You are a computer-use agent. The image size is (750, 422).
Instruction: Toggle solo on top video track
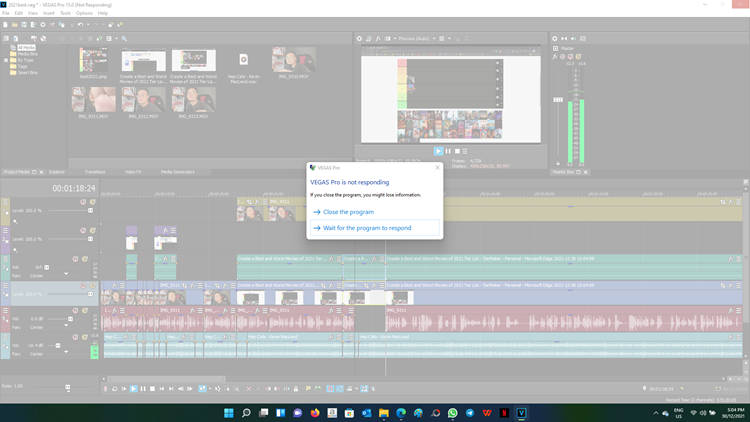point(92,202)
